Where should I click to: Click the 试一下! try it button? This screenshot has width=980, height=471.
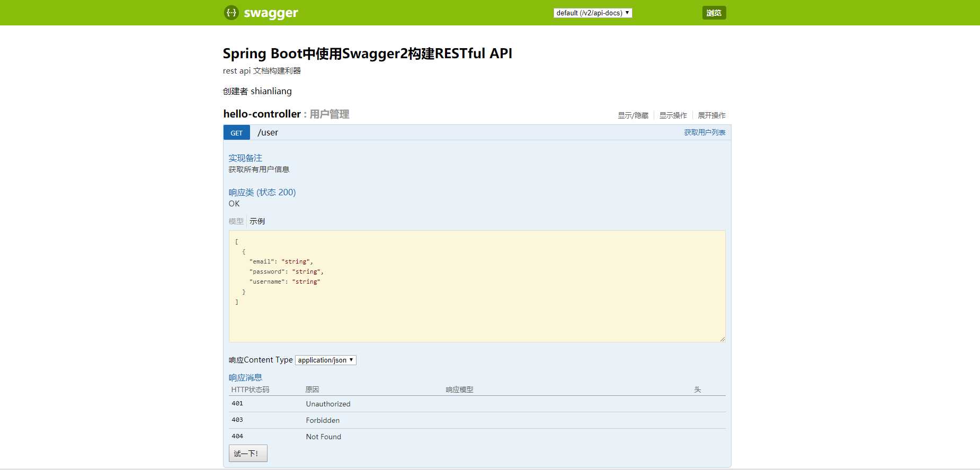pyautogui.click(x=248, y=454)
